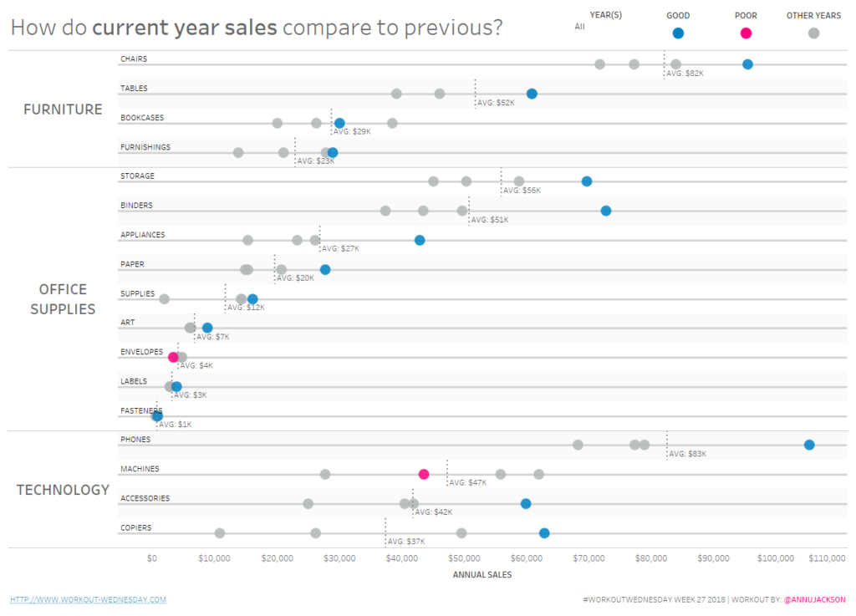
Task: Click the blue GOOD legend dot
Action: (678, 33)
